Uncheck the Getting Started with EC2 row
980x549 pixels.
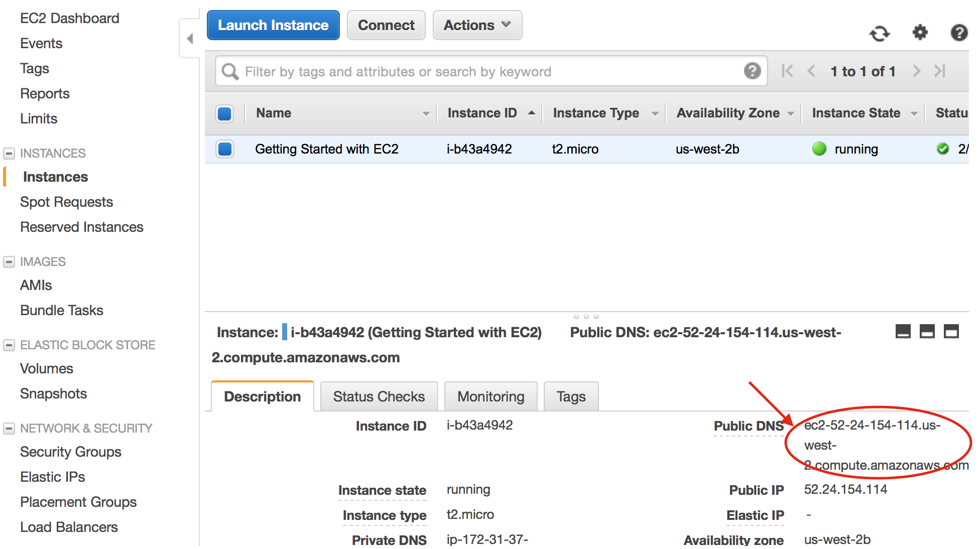(224, 149)
